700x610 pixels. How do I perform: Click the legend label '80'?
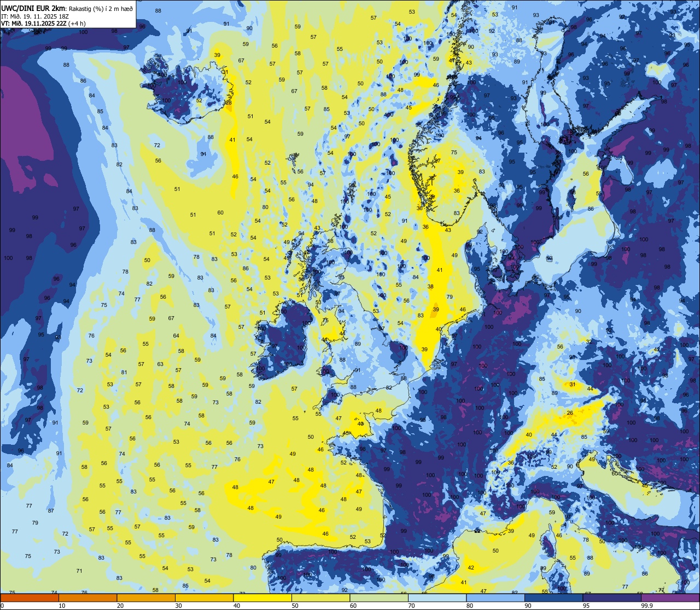470,606
